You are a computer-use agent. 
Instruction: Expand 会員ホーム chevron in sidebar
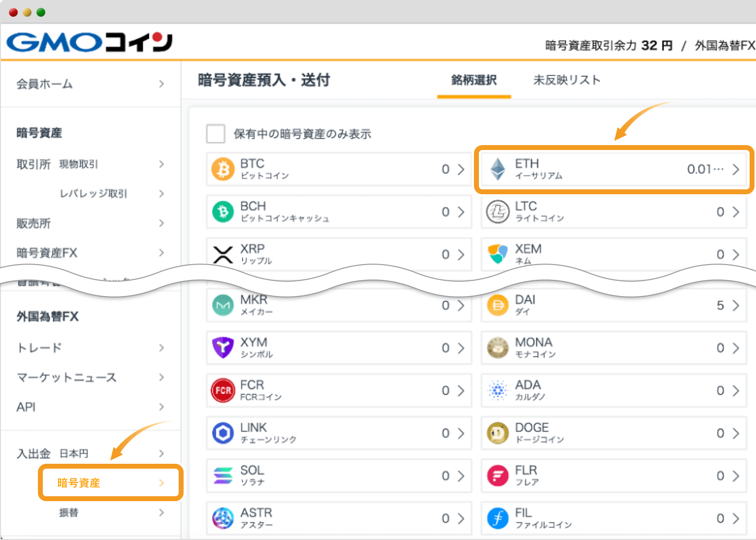[x=161, y=84]
